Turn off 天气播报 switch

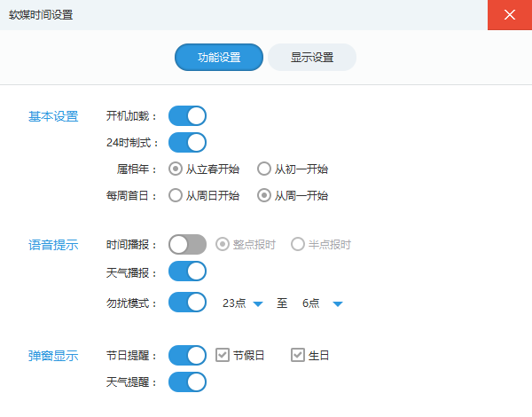click(187, 271)
